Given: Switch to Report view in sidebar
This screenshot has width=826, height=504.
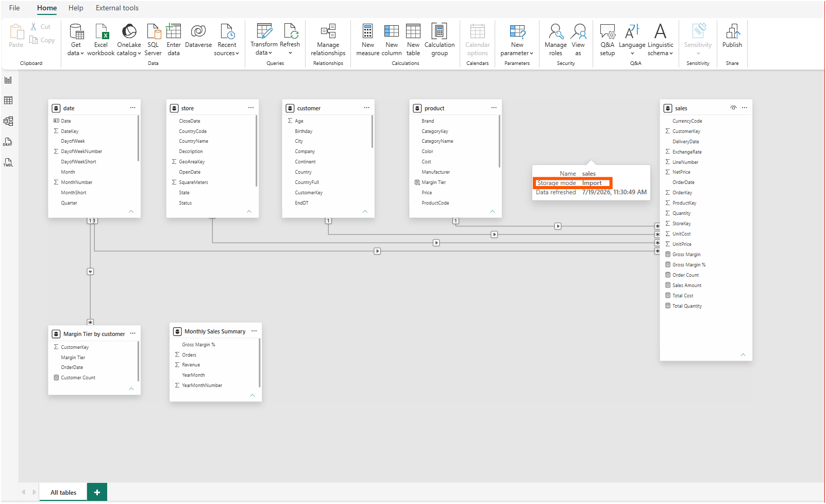Looking at the screenshot, I should click(8, 80).
